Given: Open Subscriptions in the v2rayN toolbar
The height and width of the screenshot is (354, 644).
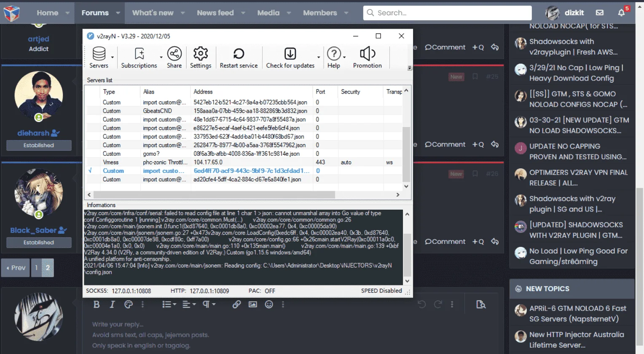Looking at the screenshot, I should [139, 57].
